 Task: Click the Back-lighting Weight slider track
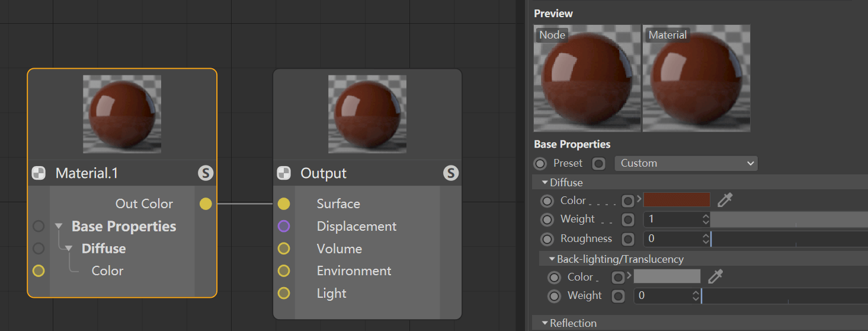[784, 295]
